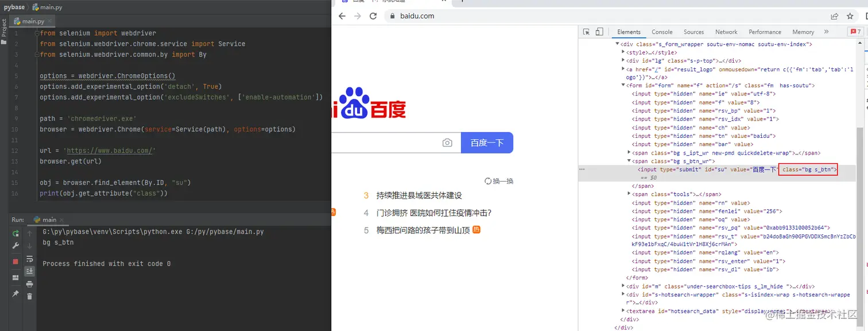Click the lock icon beside baidu.com
Screen dimensions: 868x331
point(393,16)
